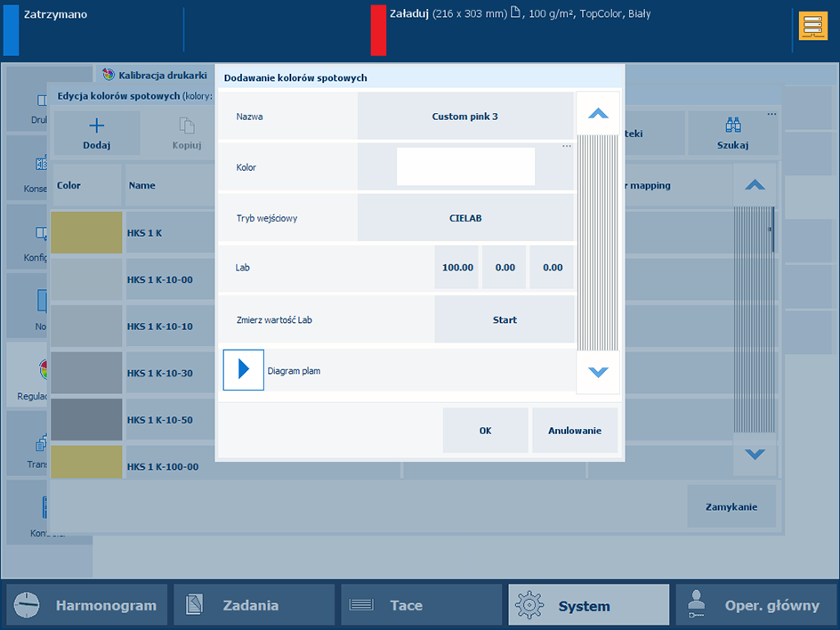Switch to the Zadania tab
Image resolution: width=840 pixels, height=630 pixels.
254,605
